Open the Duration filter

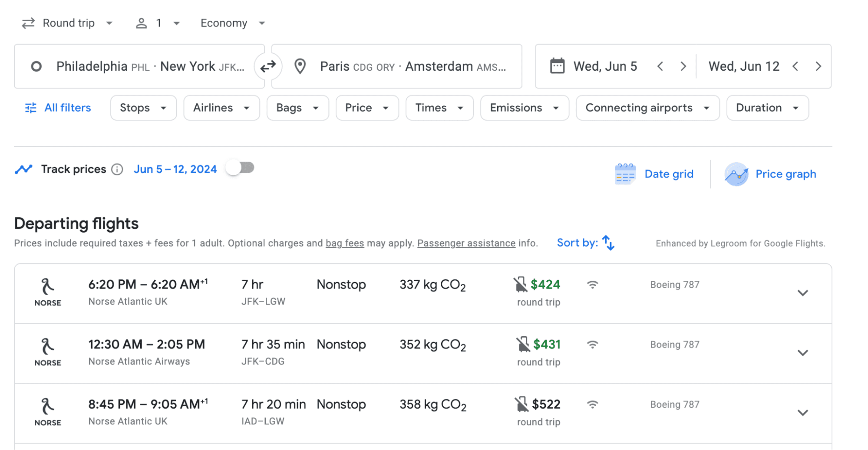click(767, 108)
